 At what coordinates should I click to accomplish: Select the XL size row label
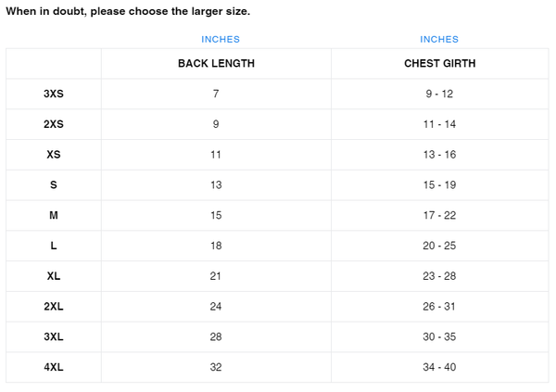(x=54, y=276)
